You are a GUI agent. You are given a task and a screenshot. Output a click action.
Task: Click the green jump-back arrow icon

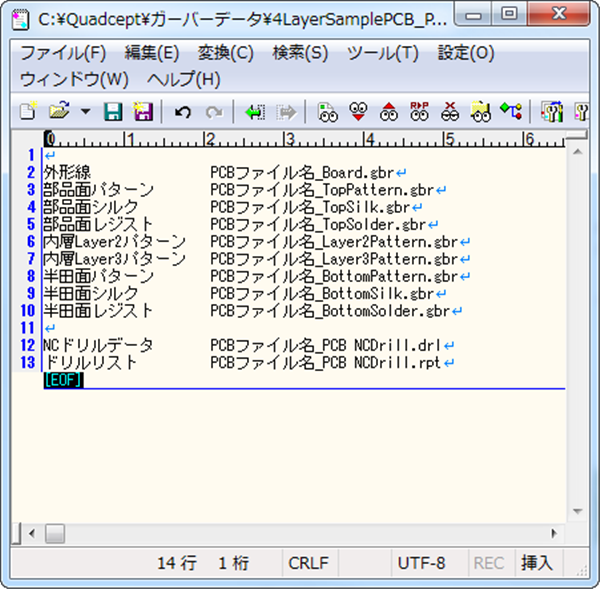[255, 113]
